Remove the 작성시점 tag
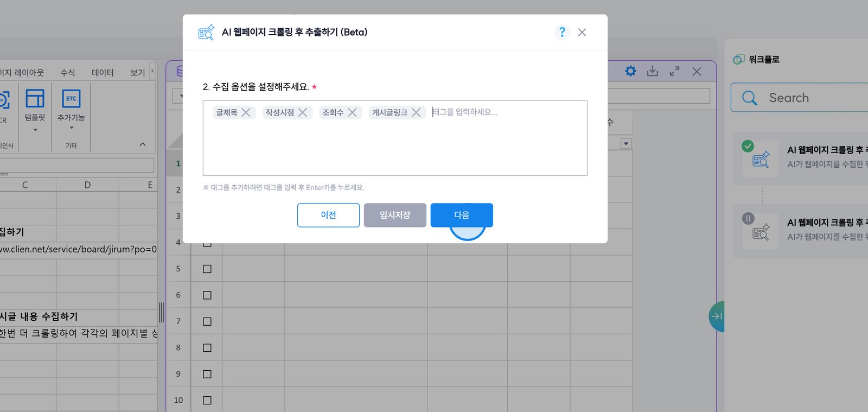Screen dimensions: 868x412 pyautogui.click(x=303, y=112)
